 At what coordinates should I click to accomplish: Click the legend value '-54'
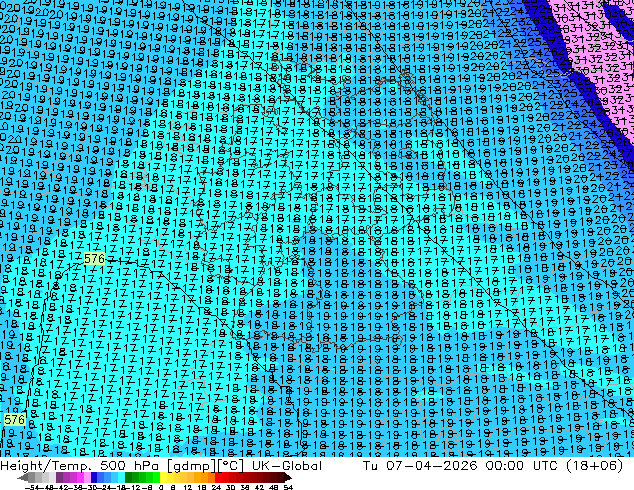point(32,487)
